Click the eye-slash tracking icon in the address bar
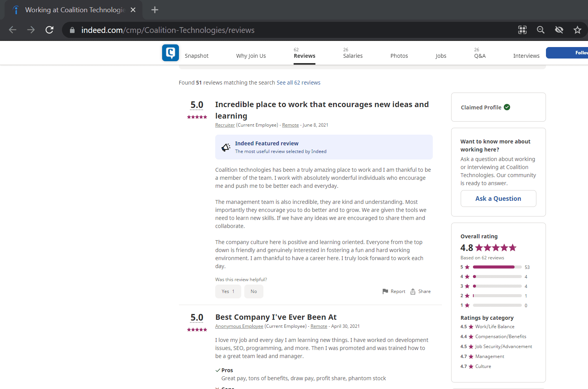 click(x=559, y=30)
